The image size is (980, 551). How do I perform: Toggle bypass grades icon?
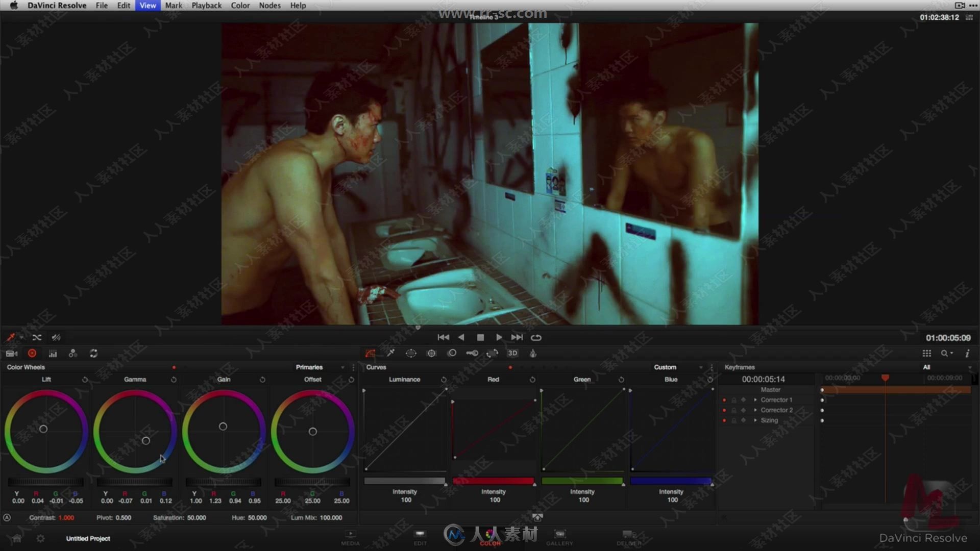(56, 337)
